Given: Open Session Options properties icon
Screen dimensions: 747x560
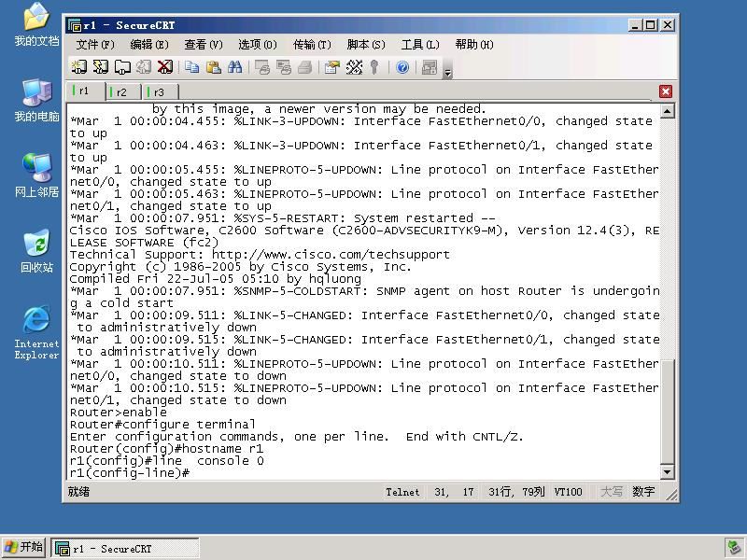Looking at the screenshot, I should (332, 67).
